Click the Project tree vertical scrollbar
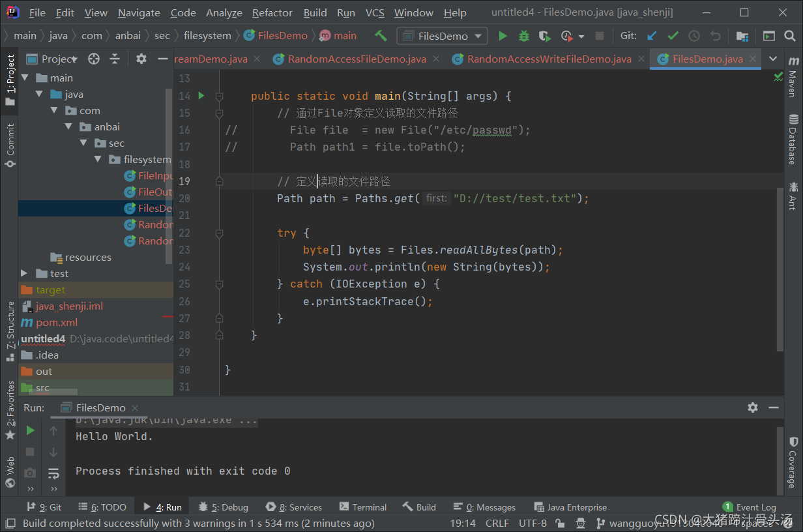803x532 pixels. (x=169, y=176)
